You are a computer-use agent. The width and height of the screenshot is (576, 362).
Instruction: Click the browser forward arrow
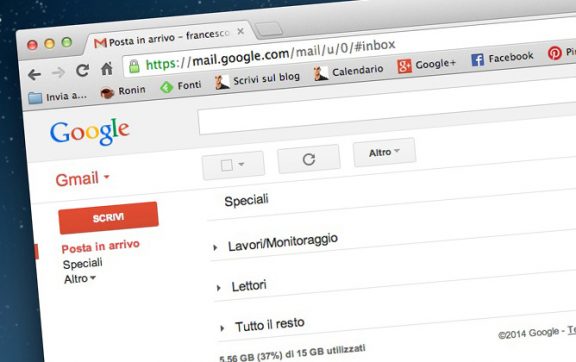[x=58, y=72]
